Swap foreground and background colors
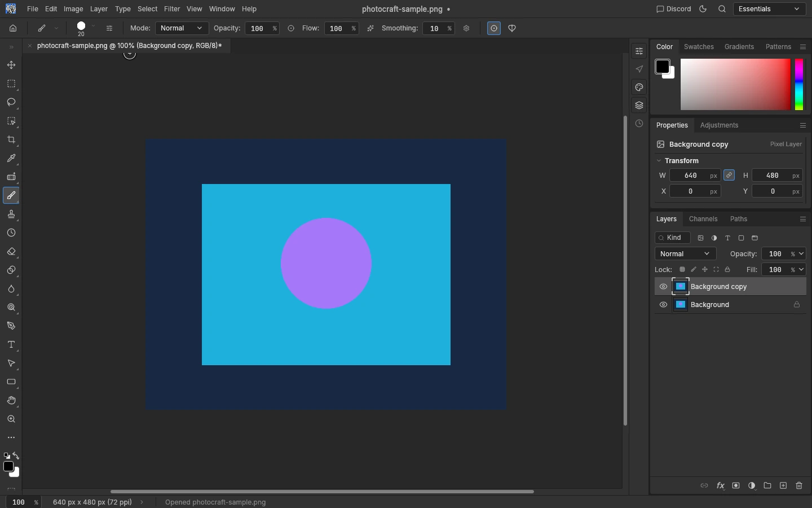 [x=16, y=456]
